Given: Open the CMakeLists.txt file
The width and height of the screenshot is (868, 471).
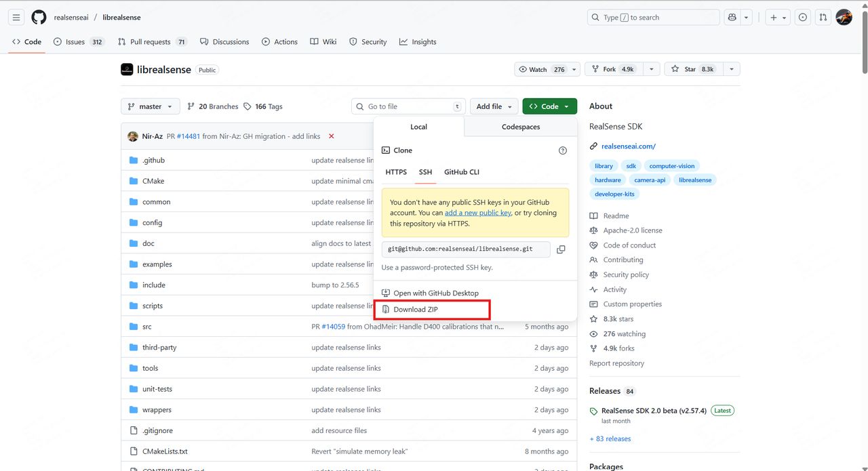Looking at the screenshot, I should [x=165, y=451].
